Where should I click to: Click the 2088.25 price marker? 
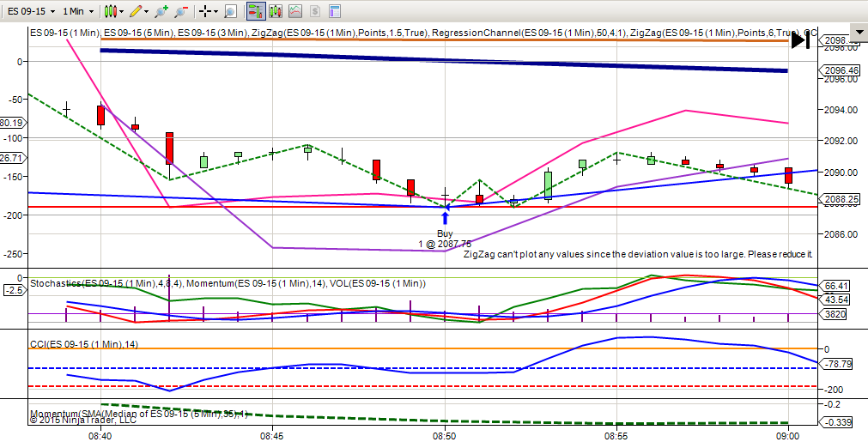(839, 199)
